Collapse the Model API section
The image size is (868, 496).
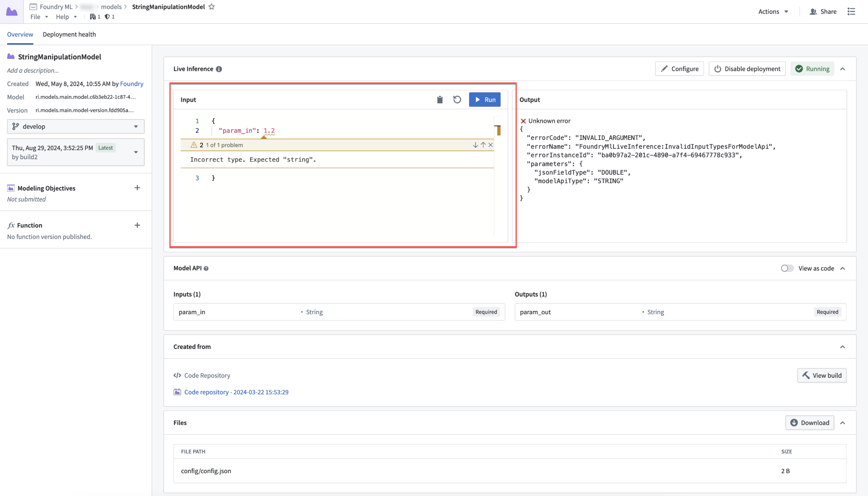point(842,269)
